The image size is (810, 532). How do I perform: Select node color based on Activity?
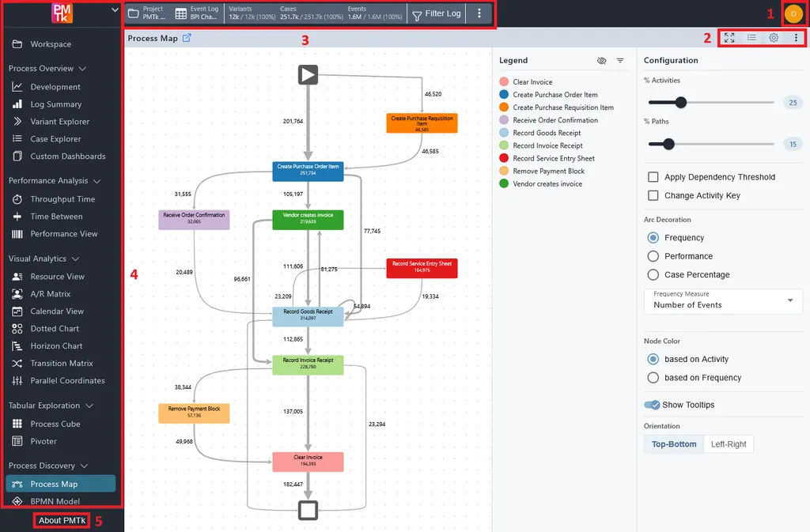pos(653,359)
